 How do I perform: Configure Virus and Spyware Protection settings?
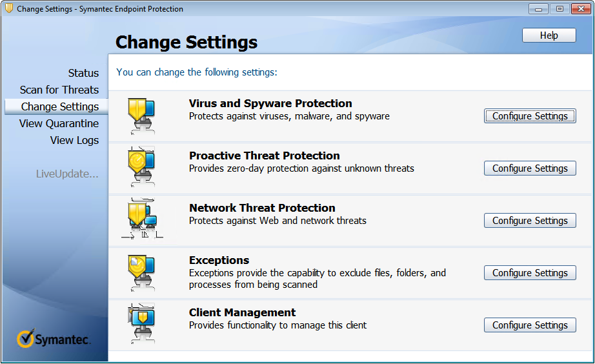coord(530,116)
